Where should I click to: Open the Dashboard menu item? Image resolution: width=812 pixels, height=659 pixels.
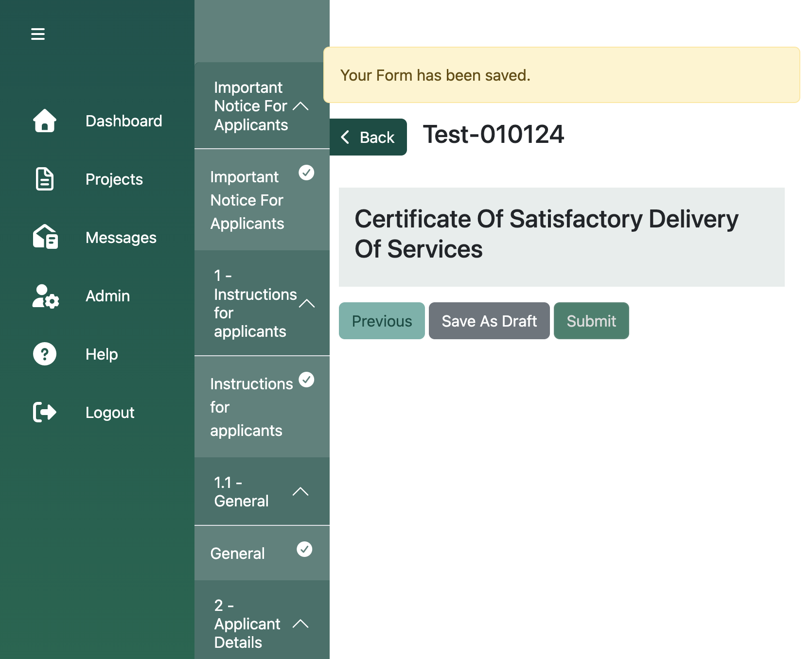coord(124,121)
